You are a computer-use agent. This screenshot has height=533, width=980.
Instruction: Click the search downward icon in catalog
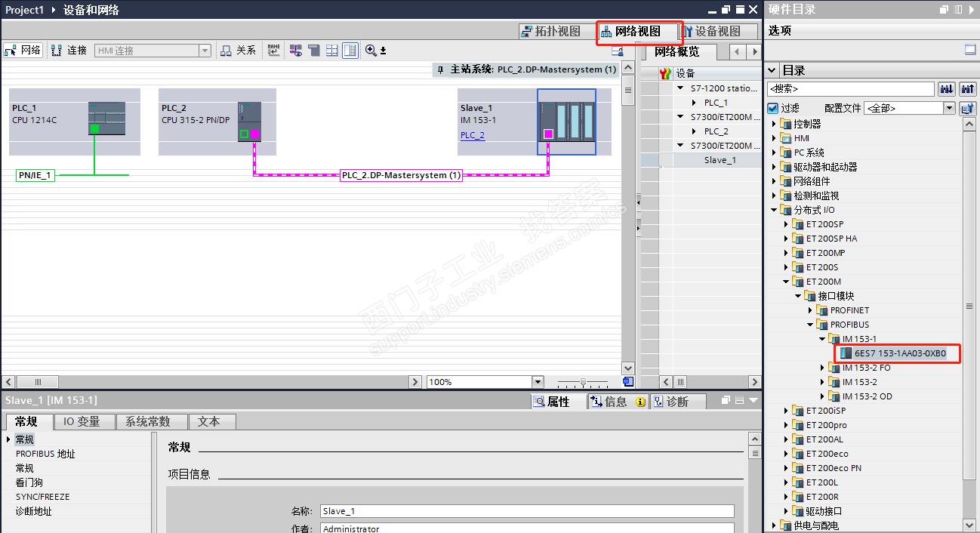(x=946, y=89)
